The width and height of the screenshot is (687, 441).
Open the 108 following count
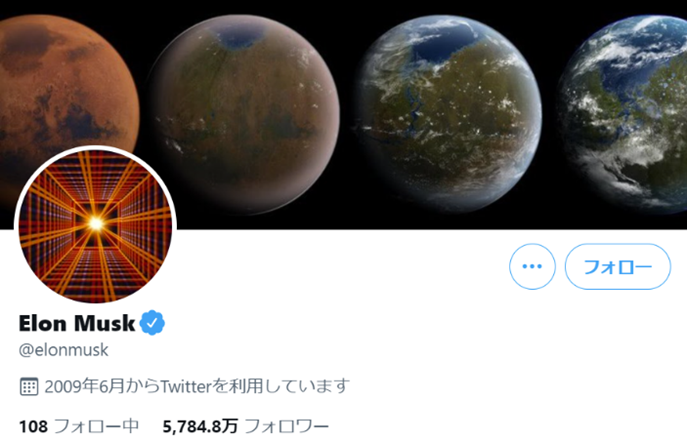click(x=33, y=426)
